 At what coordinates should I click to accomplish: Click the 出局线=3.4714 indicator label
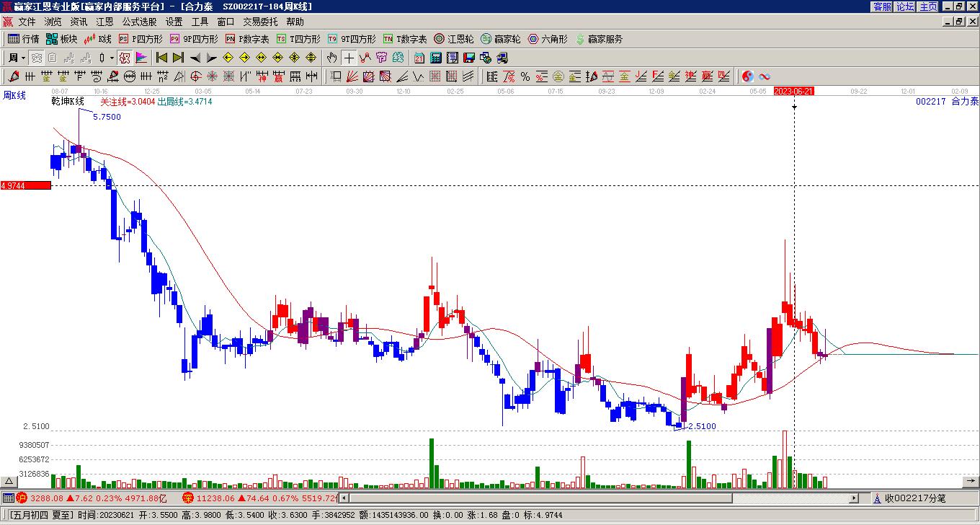click(x=184, y=102)
